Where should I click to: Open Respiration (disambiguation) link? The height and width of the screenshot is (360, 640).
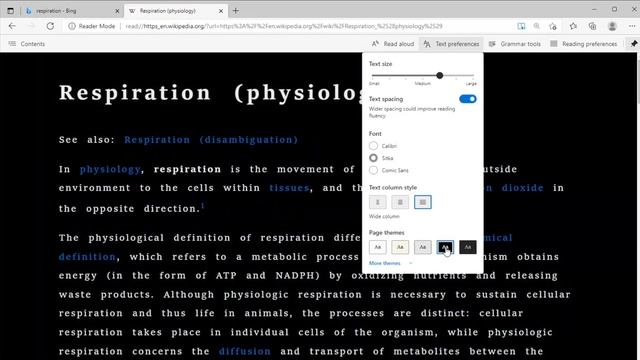pyautogui.click(x=211, y=140)
